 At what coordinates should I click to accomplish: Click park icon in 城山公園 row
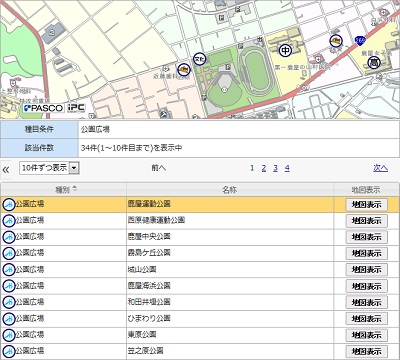tap(9, 270)
